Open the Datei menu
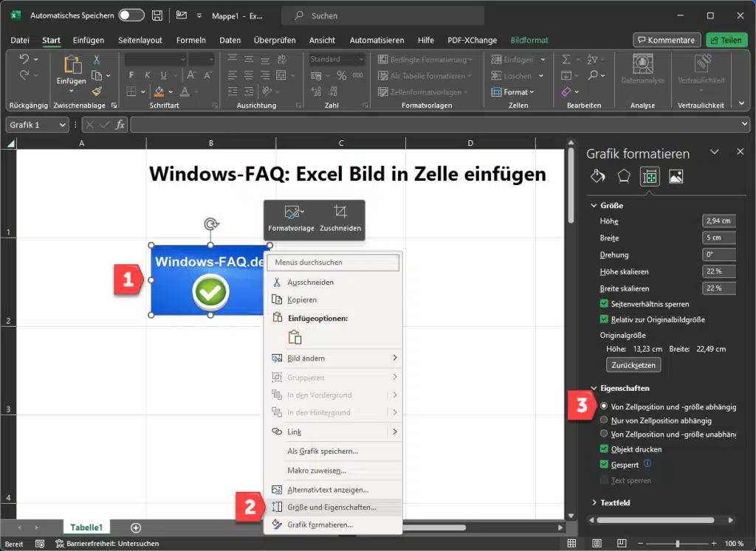Viewport: 756px width, 551px height. pyautogui.click(x=20, y=40)
